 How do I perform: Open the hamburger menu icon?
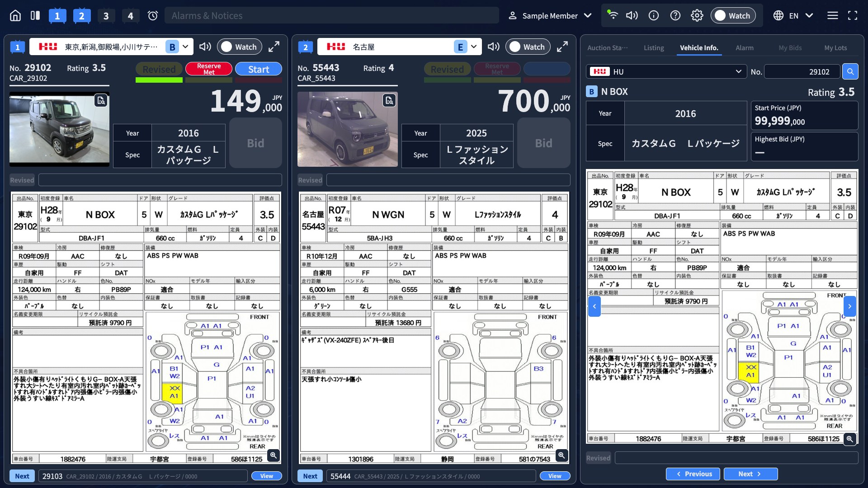click(833, 16)
